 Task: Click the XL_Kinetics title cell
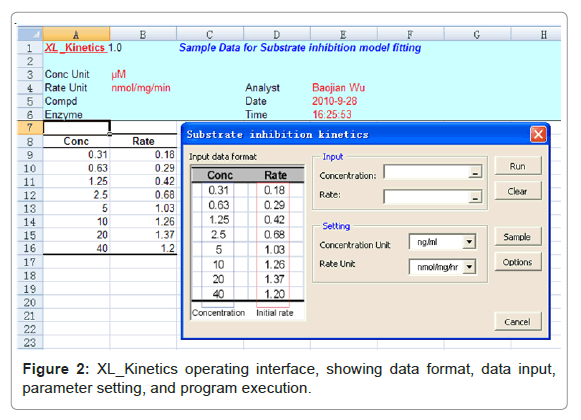point(76,47)
